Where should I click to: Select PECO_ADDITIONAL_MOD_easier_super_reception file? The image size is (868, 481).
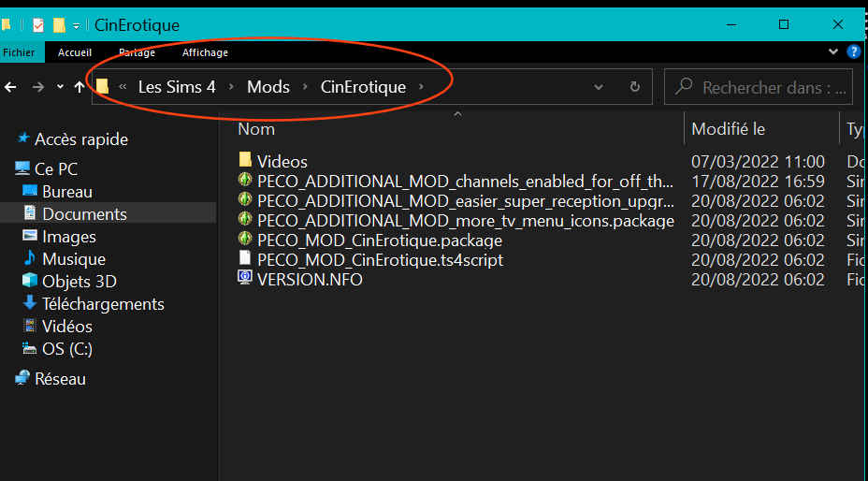[x=466, y=200]
